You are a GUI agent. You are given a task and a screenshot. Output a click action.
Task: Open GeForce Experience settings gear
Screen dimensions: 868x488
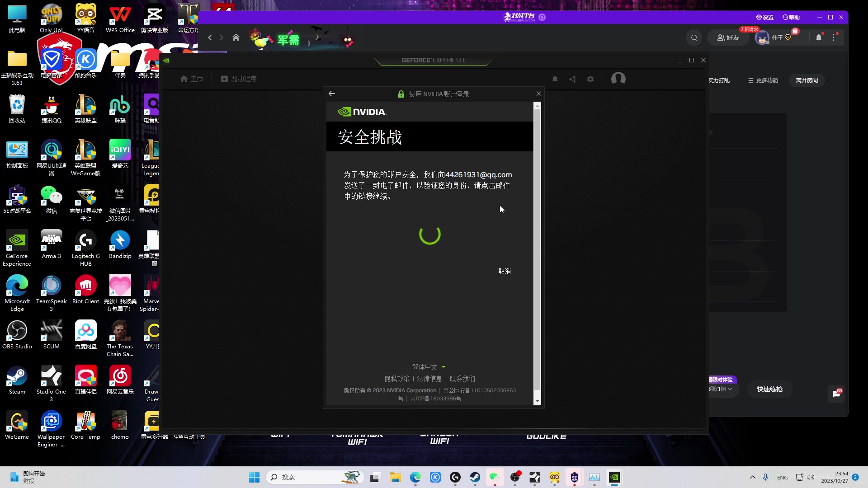[x=590, y=79]
